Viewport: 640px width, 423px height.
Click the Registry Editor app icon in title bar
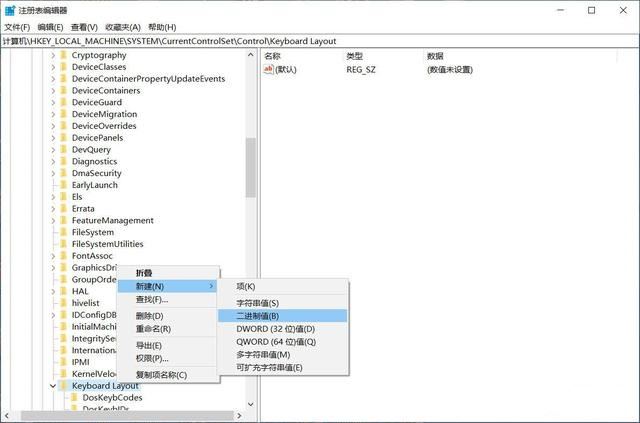point(10,9)
